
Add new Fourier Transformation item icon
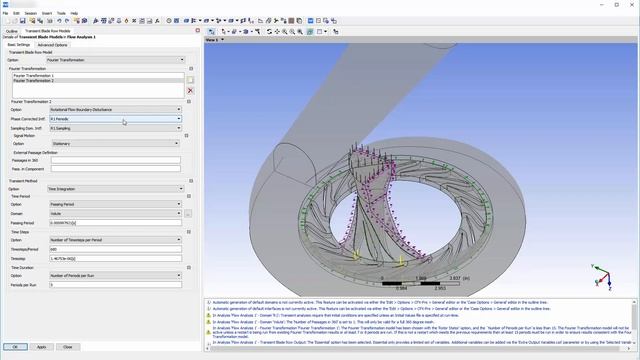tap(190, 80)
